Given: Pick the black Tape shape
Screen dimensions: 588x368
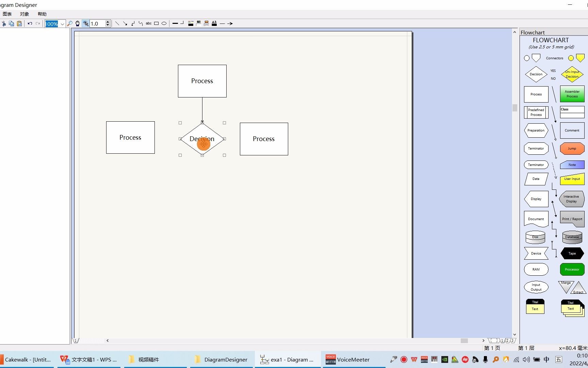Looking at the screenshot, I should coord(572,254).
